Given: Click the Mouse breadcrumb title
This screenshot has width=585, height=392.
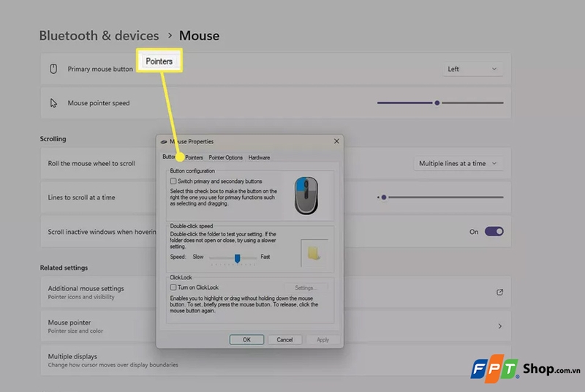Looking at the screenshot, I should click(x=199, y=36).
